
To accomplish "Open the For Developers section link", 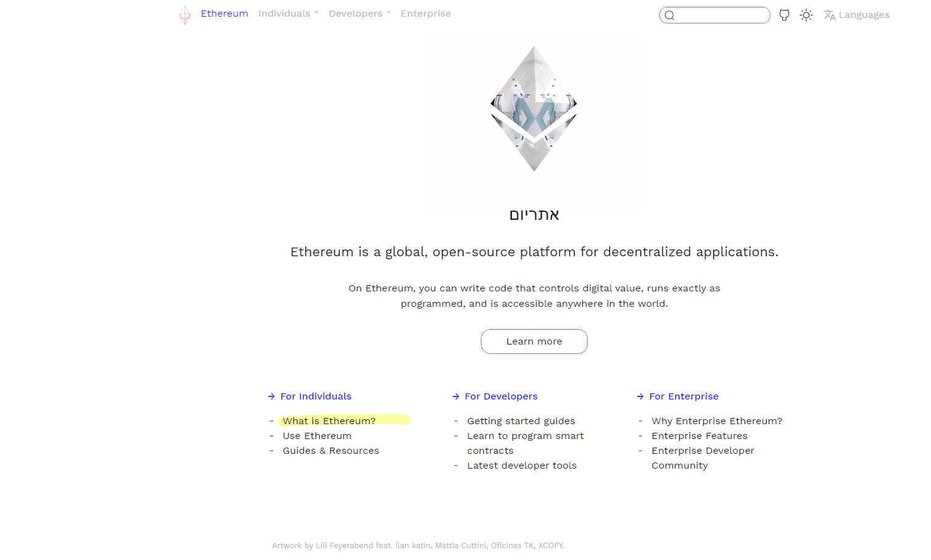I will pyautogui.click(x=501, y=396).
